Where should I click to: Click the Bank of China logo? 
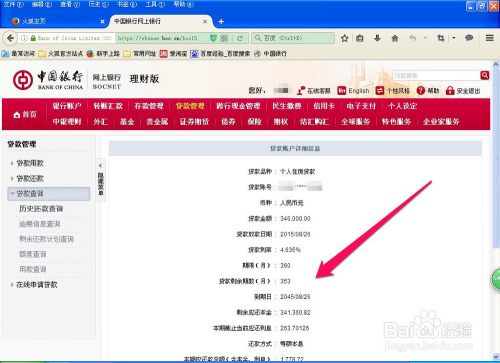48,80
